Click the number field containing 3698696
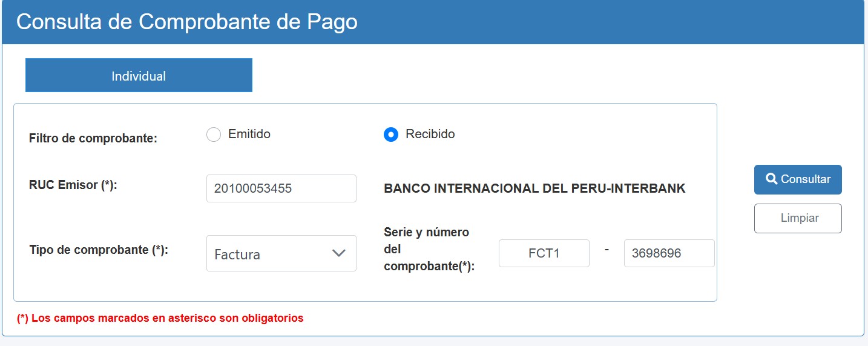Screen dimensions: 868x346 [x=669, y=253]
